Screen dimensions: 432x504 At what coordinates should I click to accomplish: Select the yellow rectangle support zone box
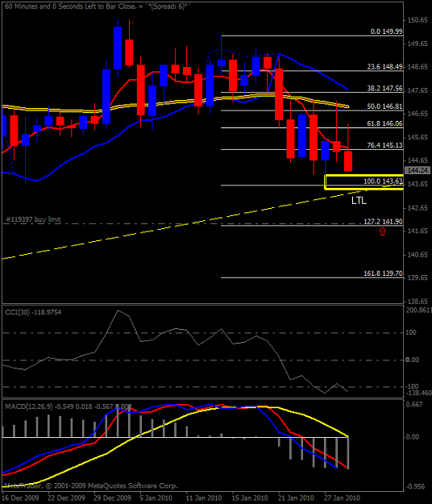364,182
